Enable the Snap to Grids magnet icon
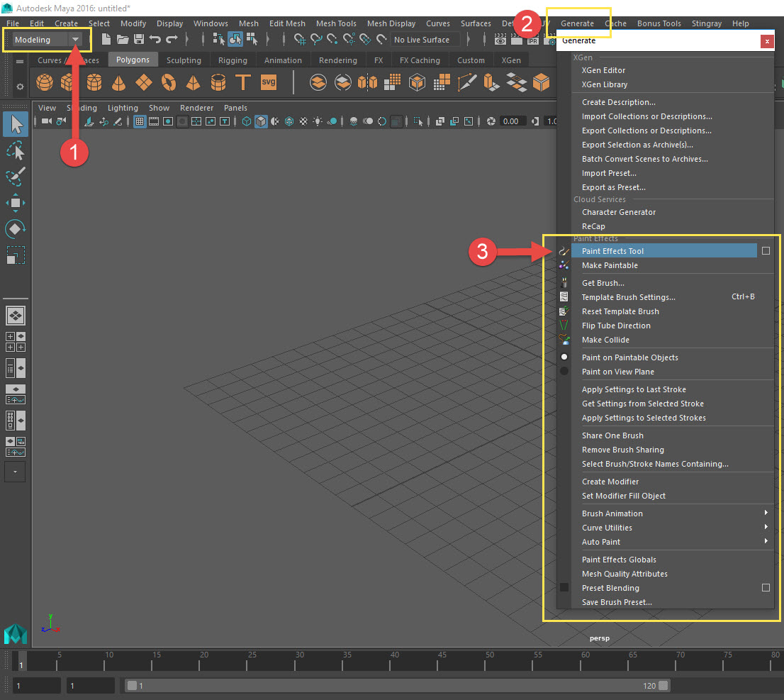Image resolution: width=784 pixels, height=700 pixels. tap(299, 40)
